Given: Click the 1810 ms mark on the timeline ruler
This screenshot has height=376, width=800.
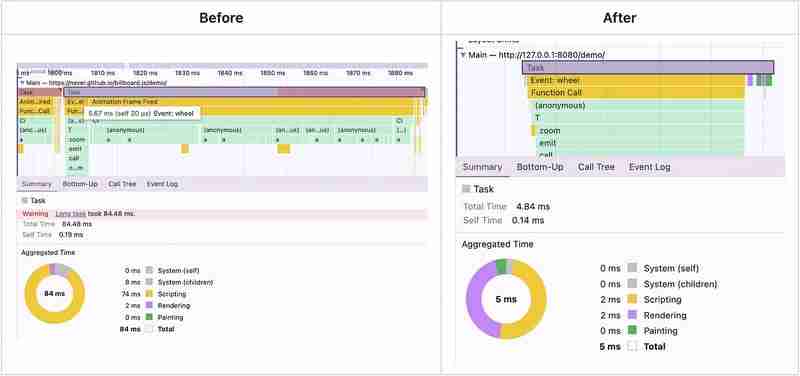Looking at the screenshot, I should (103, 73).
